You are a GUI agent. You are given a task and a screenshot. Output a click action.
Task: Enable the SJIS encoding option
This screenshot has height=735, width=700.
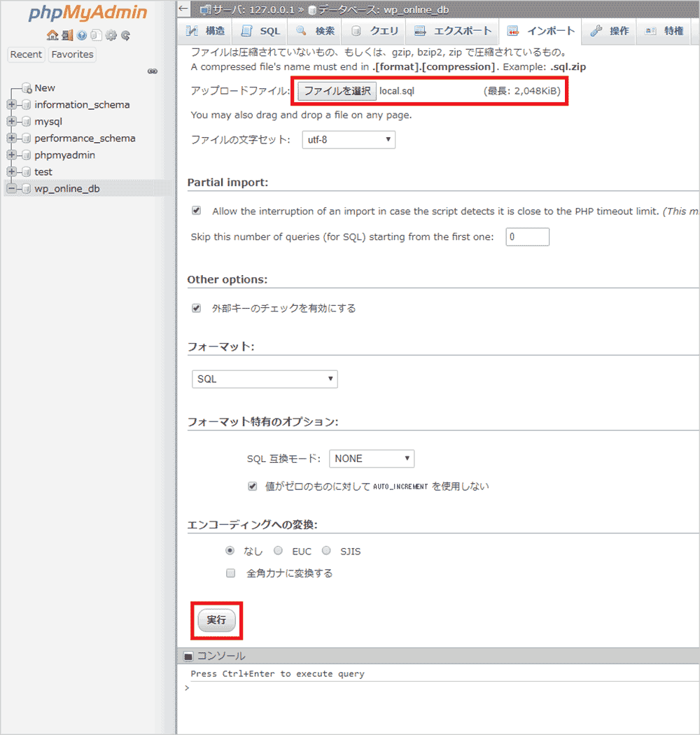pos(326,551)
